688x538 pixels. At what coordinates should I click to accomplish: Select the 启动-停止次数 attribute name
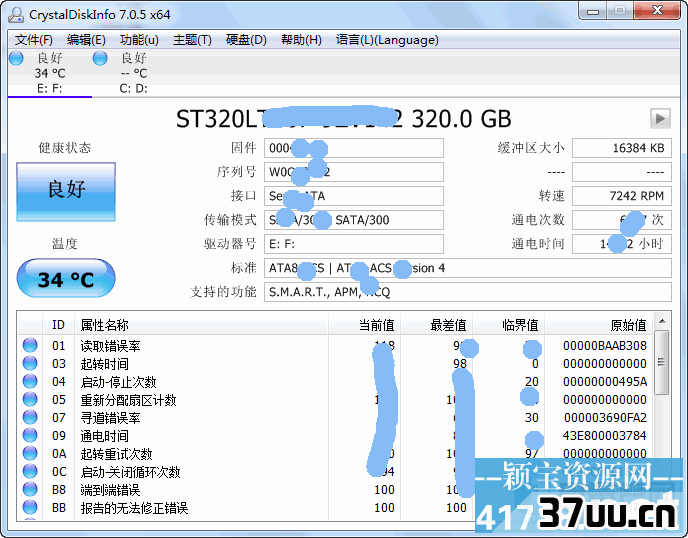pyautogui.click(x=118, y=382)
